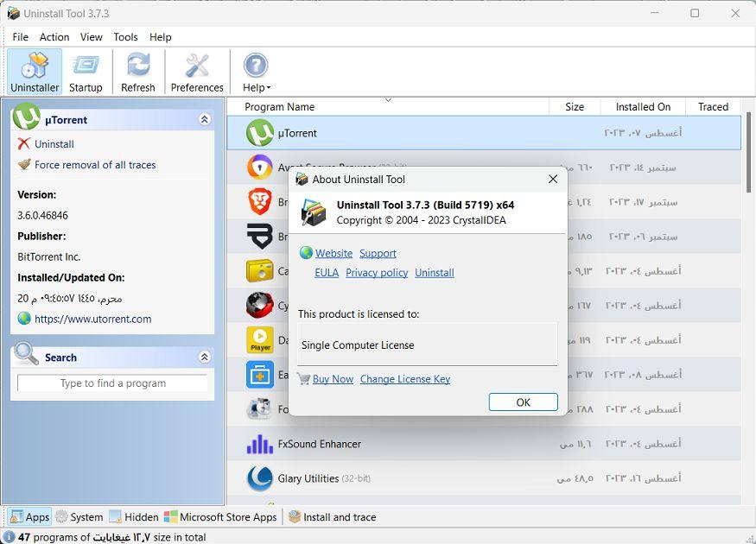Screen dimensions: 756x544
Task: Open the Tools menu
Action: coord(125,37)
